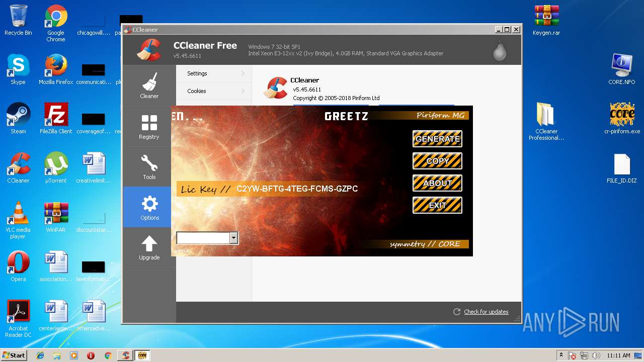The image size is (644, 362).
Task: Open the Tools section in CCleaner
Action: coord(149,166)
